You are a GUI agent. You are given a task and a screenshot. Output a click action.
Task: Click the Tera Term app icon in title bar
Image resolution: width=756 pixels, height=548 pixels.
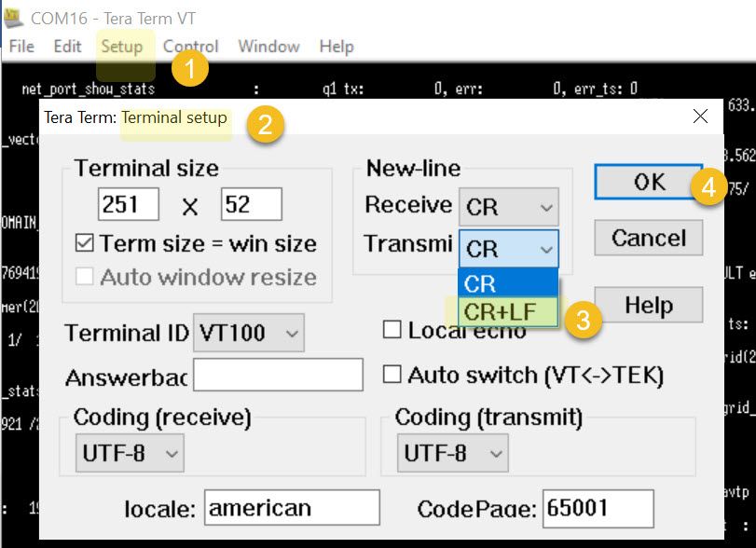click(12, 18)
